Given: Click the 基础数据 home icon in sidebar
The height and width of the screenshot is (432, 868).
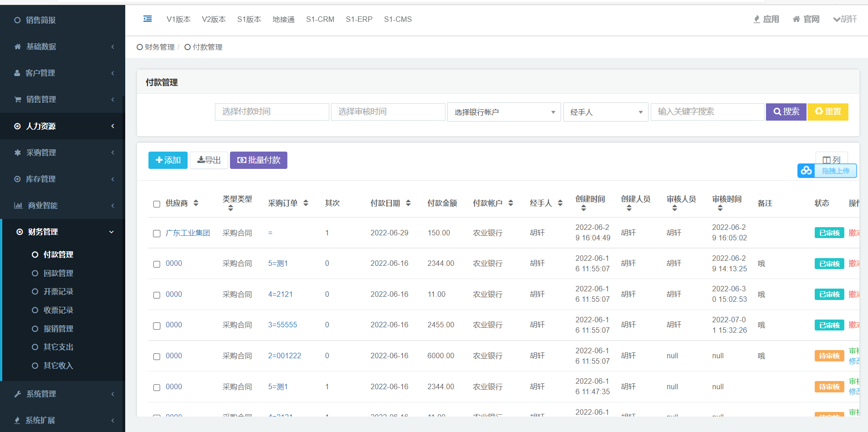Looking at the screenshot, I should tap(18, 46).
